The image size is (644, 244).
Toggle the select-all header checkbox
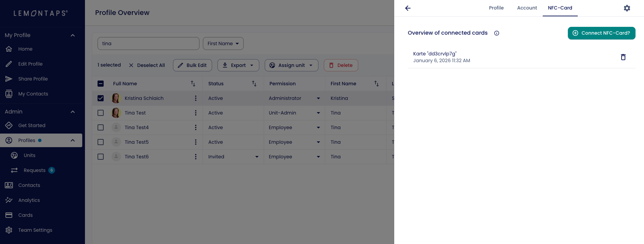pyautogui.click(x=101, y=84)
